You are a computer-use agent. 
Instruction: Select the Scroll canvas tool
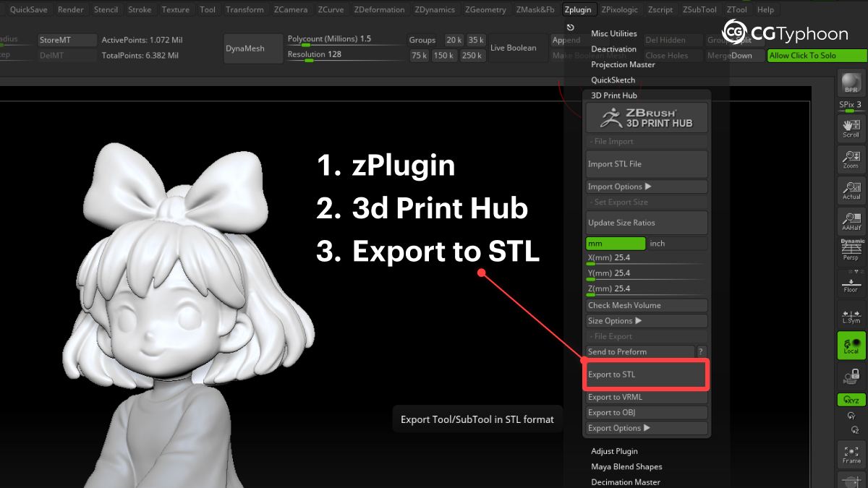[x=851, y=128]
